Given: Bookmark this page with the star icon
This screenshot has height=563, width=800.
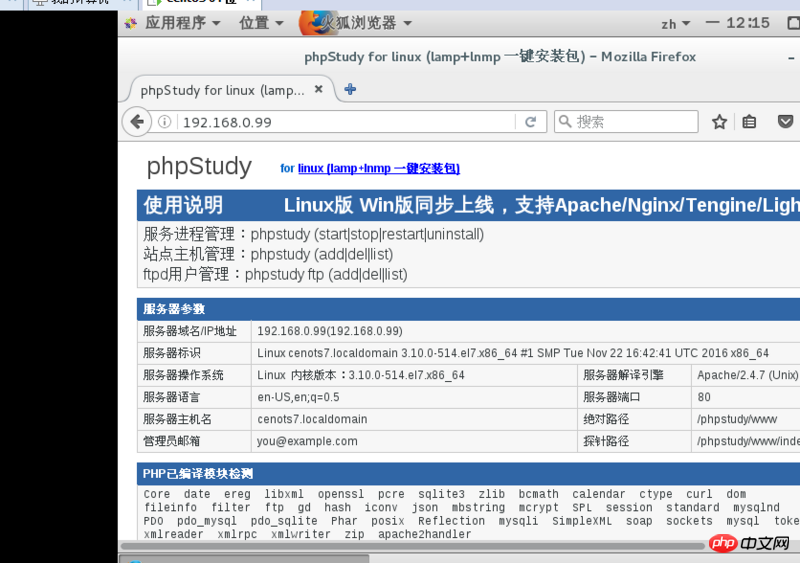Looking at the screenshot, I should click(x=719, y=122).
